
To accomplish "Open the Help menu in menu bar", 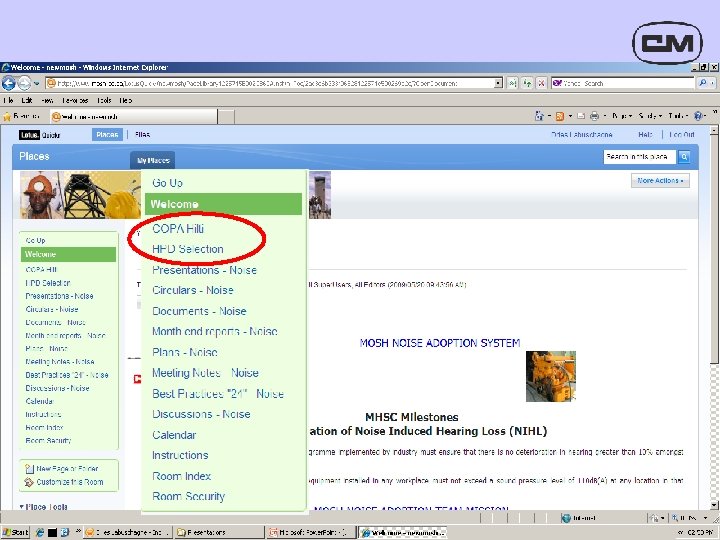I will [125, 100].
